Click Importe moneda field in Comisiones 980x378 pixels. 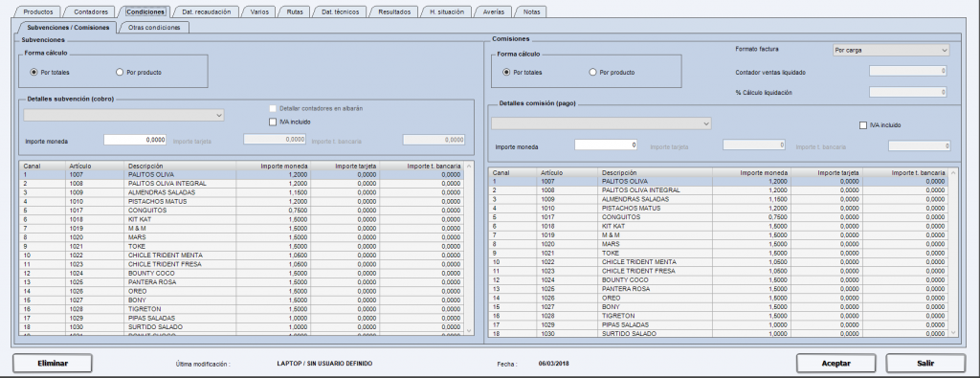click(x=606, y=145)
